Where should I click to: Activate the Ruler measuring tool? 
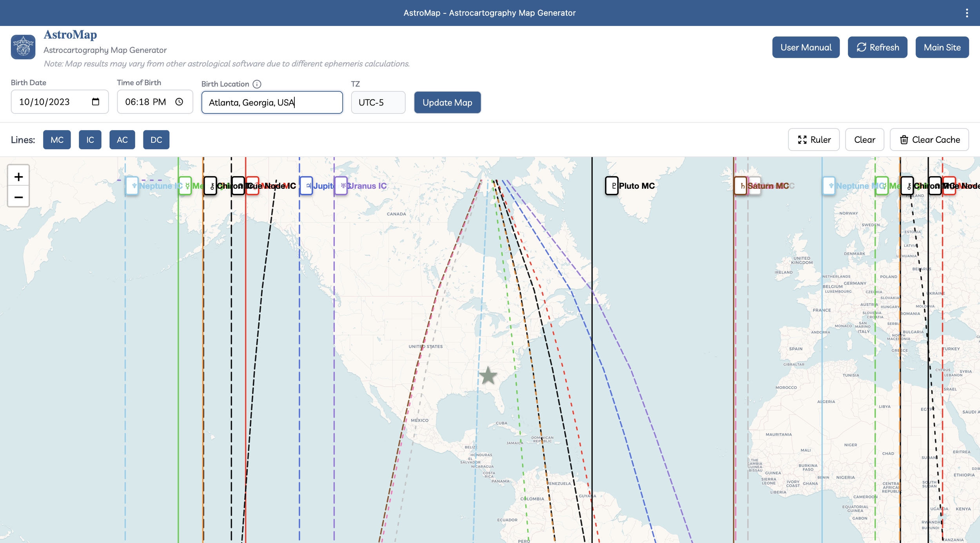[x=814, y=140]
